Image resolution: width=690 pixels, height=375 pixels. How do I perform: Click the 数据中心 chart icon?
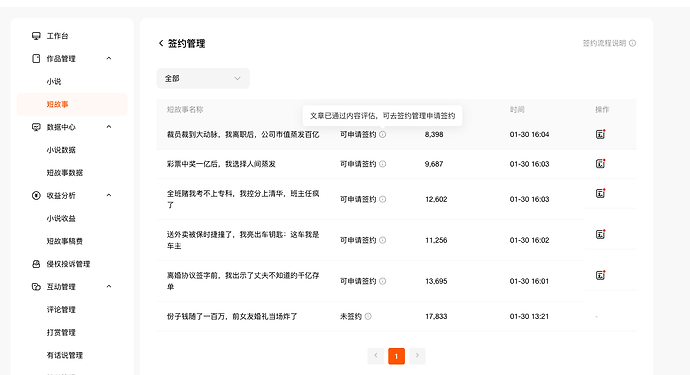tap(36, 127)
